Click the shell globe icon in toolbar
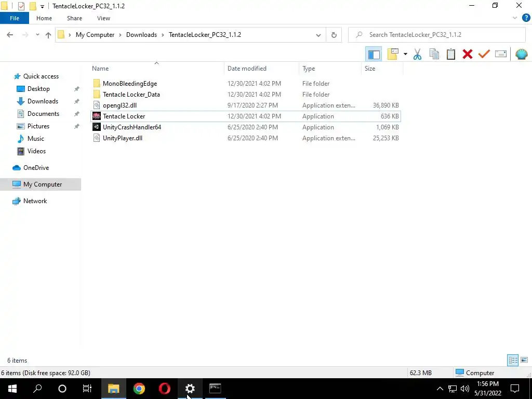Screen dimensions: 532x399 click(522, 54)
